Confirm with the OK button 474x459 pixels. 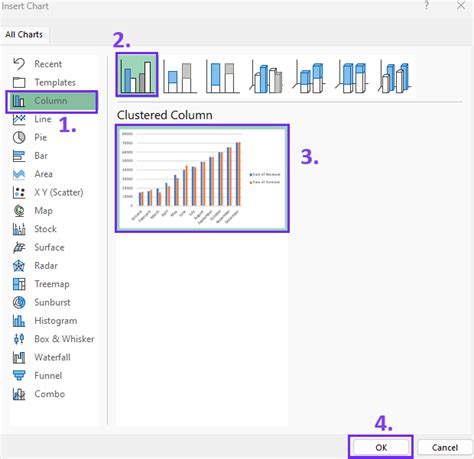(x=381, y=447)
